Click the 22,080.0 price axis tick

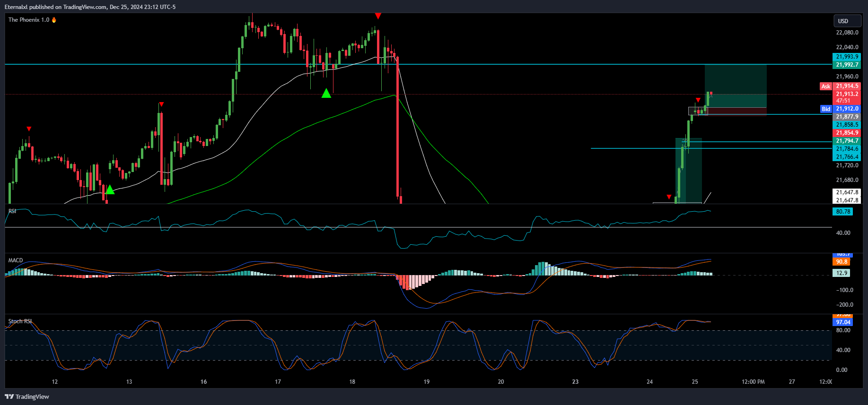pos(847,33)
